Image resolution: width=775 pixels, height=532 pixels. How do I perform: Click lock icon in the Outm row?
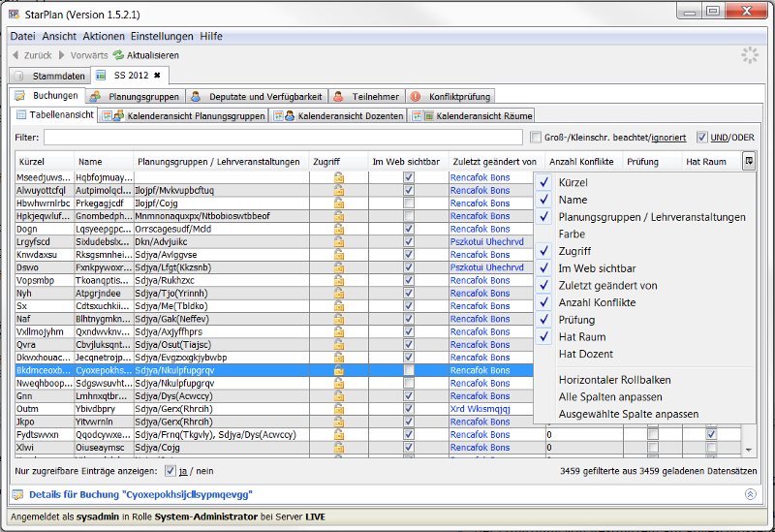tap(338, 409)
